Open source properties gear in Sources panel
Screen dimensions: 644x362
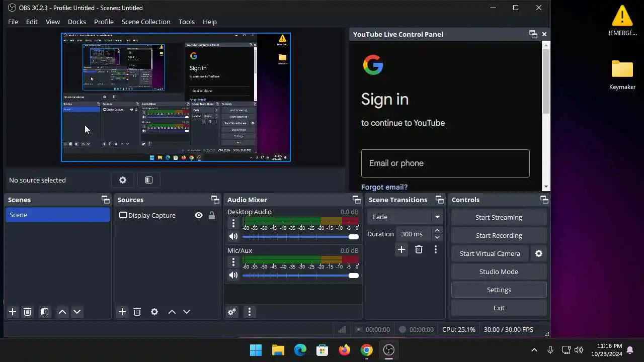click(154, 312)
